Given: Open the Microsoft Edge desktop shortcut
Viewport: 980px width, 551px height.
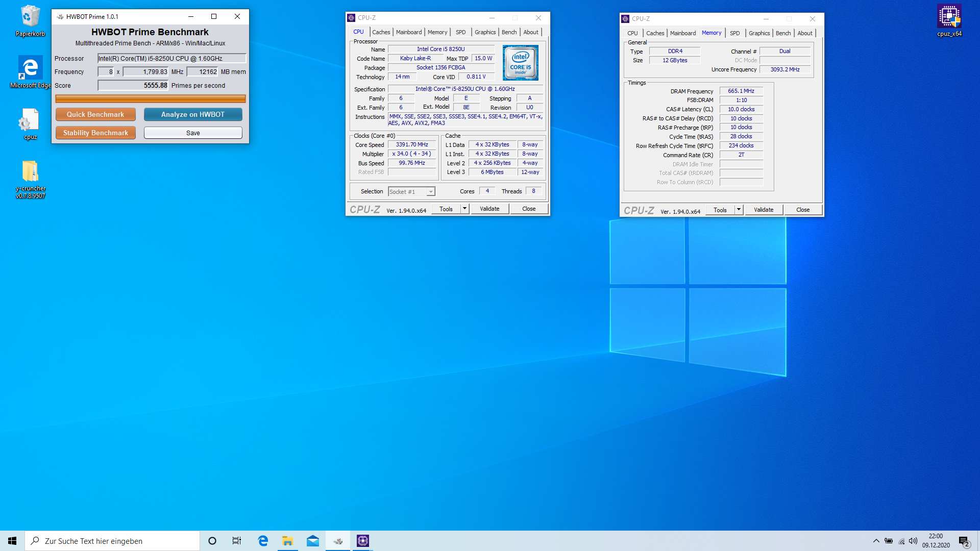Looking at the screenshot, I should (x=30, y=72).
